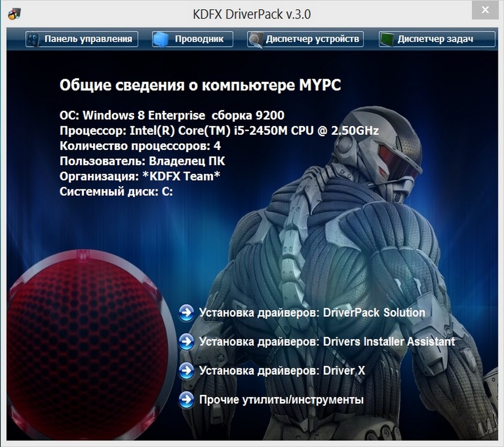504x447 pixels.
Task: Launch Установка драйверов: DriverPack Solution link
Action: click(312, 313)
